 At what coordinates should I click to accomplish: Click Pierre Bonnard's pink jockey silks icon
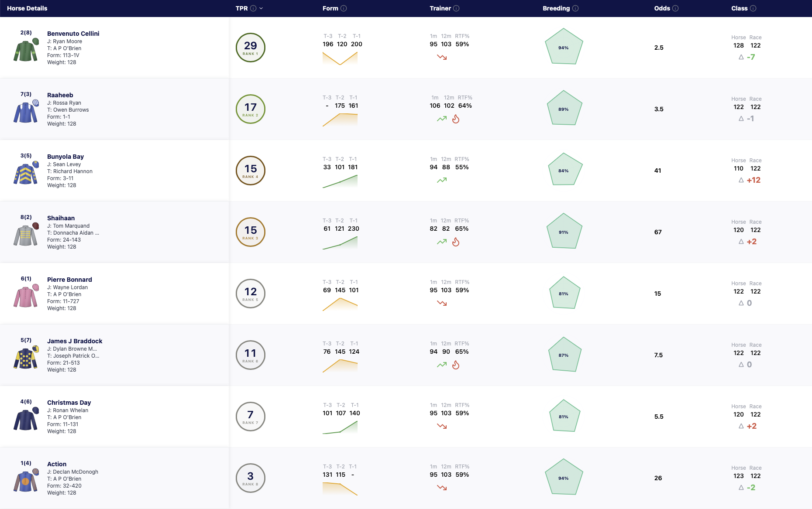pos(26,296)
